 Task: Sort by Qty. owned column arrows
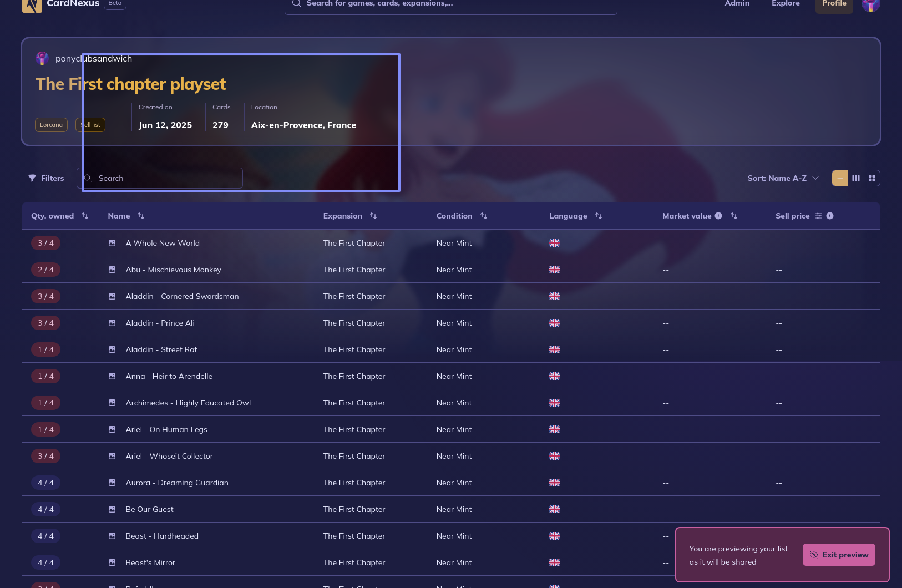[85, 216]
